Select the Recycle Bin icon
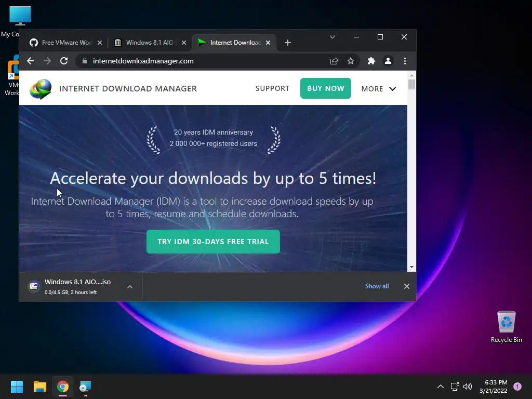The height and width of the screenshot is (399, 532). pos(506,327)
